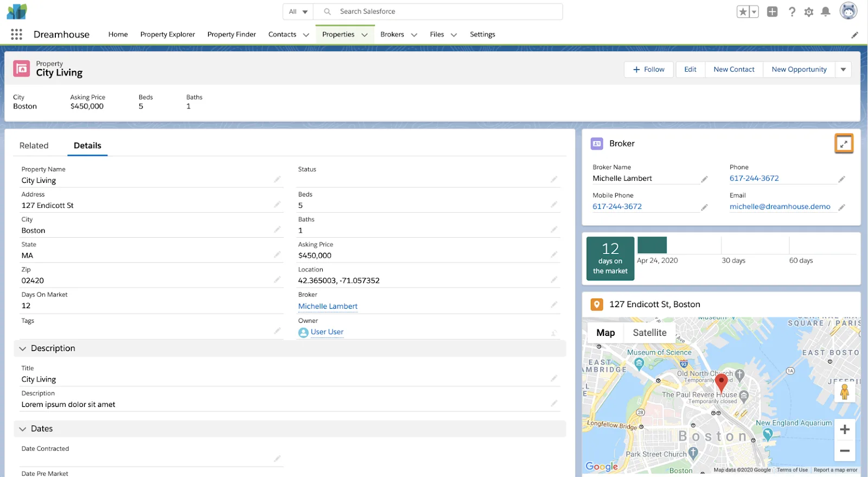This screenshot has height=477, width=868.
Task: Click the Broker card header icon
Action: 597,144
